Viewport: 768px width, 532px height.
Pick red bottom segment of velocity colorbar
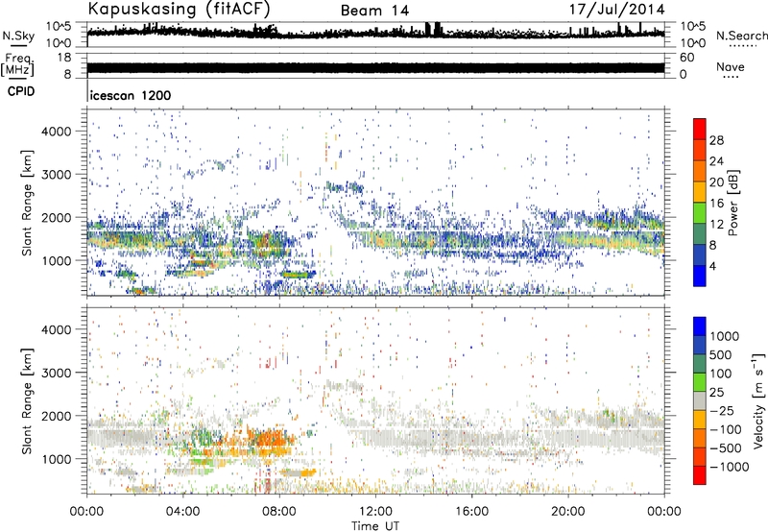(x=700, y=475)
